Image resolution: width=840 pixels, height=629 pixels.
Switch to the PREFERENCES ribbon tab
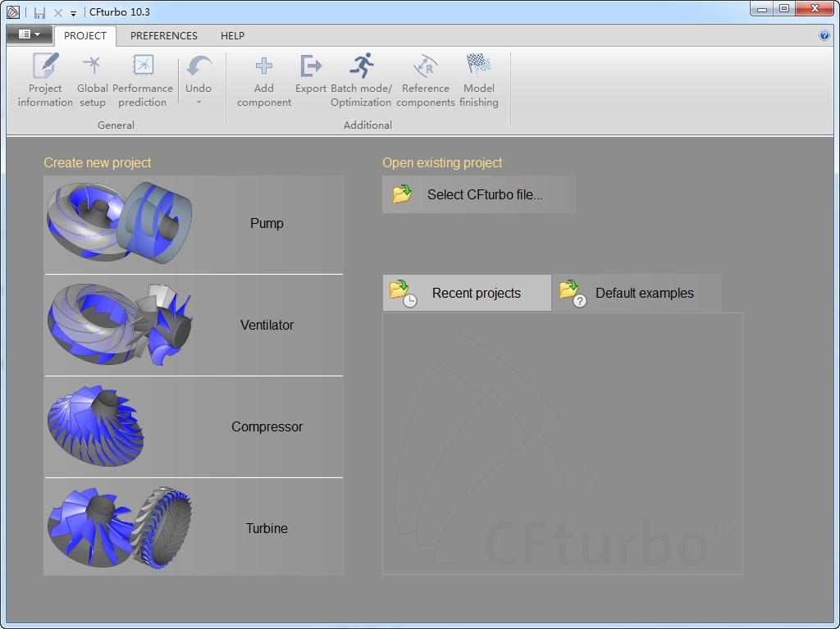pos(163,35)
